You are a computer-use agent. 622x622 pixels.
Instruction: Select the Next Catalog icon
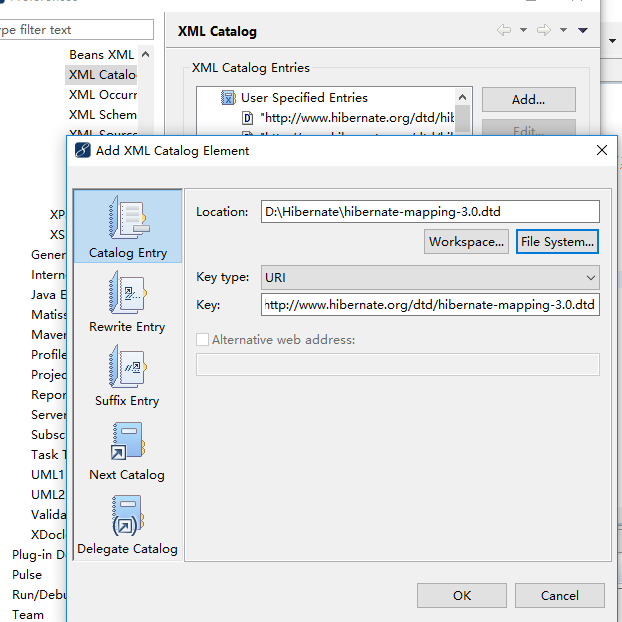pos(128,441)
